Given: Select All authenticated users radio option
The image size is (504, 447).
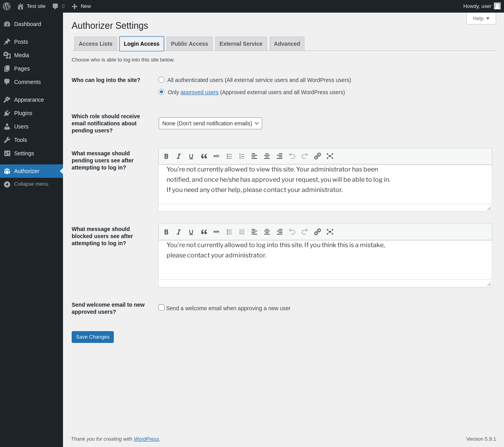Looking at the screenshot, I should tap(161, 80).
